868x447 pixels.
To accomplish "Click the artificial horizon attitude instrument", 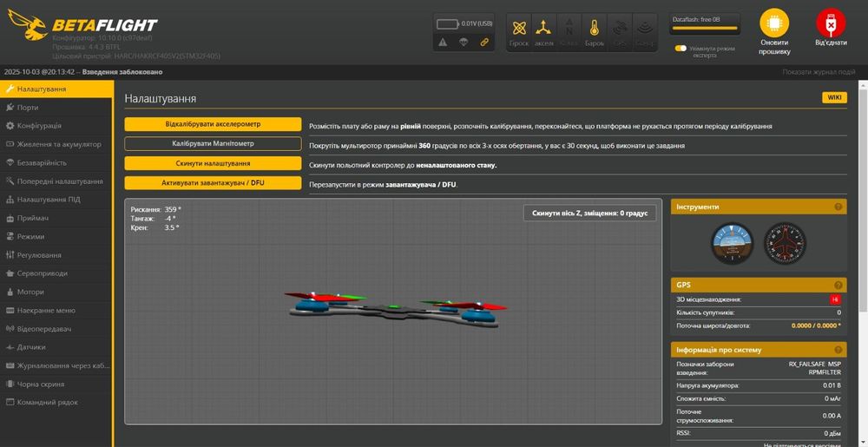I will [x=733, y=243].
